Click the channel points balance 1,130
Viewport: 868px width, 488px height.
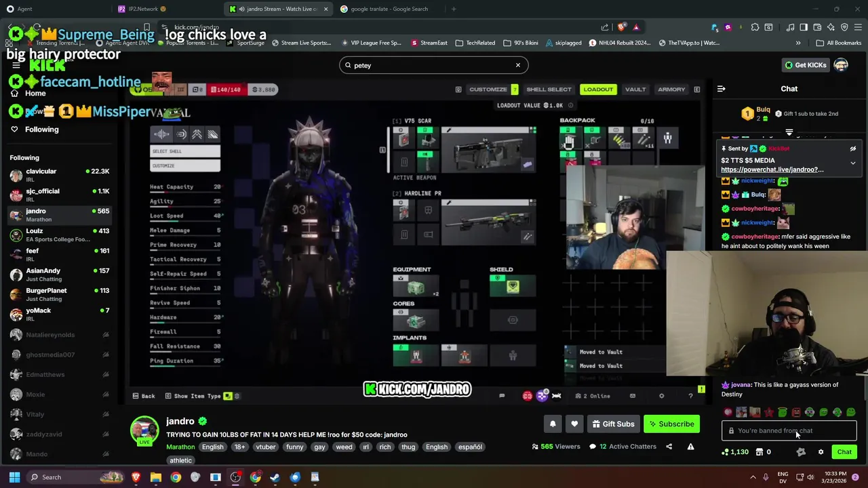pos(735,452)
